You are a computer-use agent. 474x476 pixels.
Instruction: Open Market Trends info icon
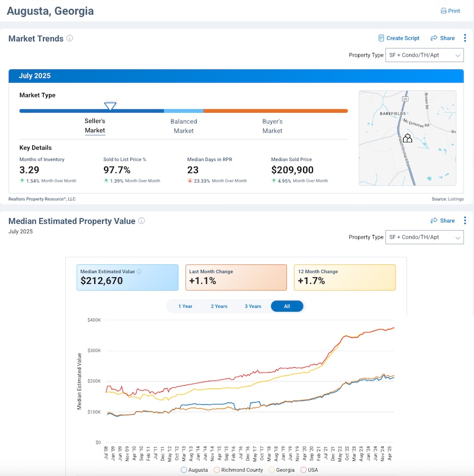[70, 38]
